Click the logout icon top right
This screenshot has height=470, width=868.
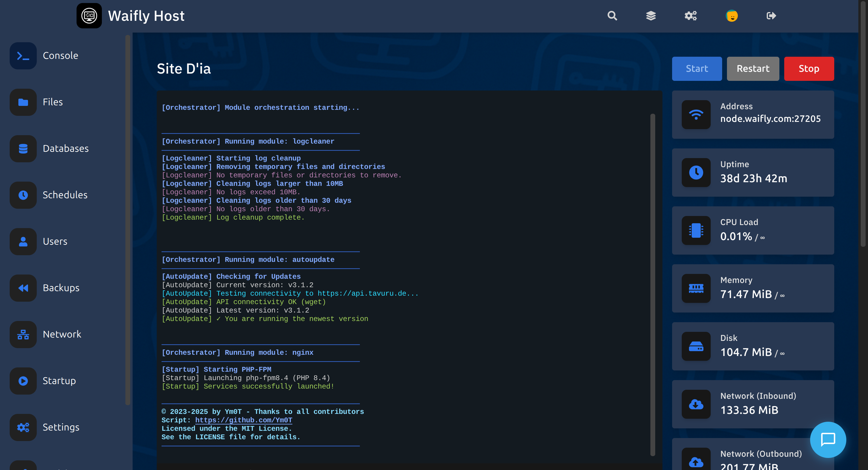coord(771,15)
